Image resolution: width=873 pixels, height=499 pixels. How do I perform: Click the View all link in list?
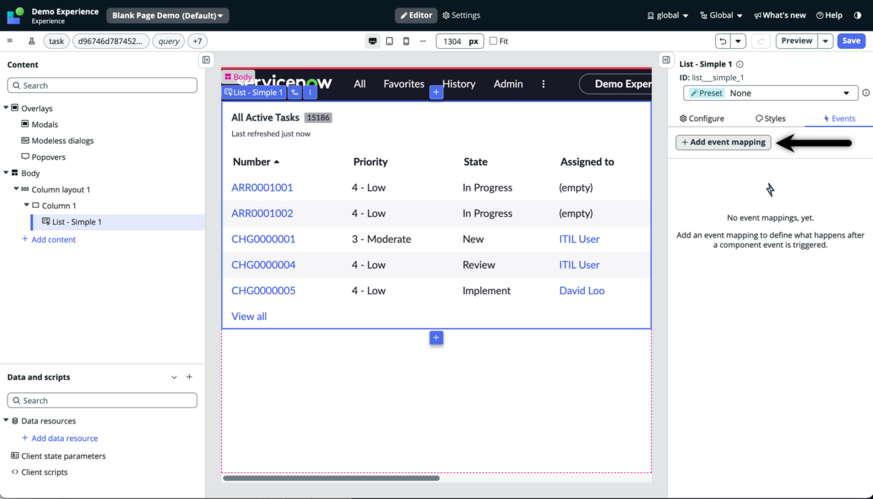249,316
